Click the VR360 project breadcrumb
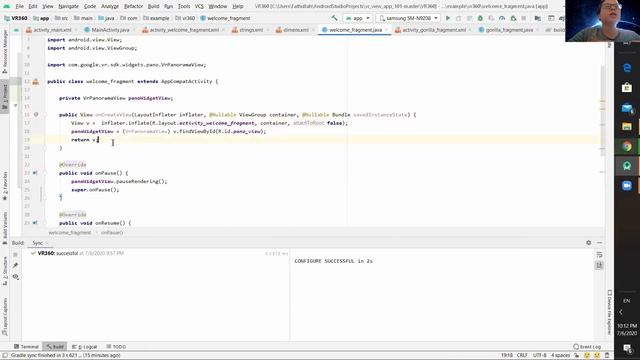 [x=16, y=18]
